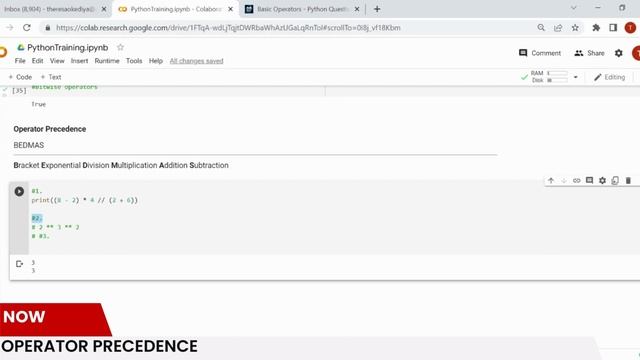Open Chrome profile avatar
The width and height of the screenshot is (640, 360).
point(630,28)
